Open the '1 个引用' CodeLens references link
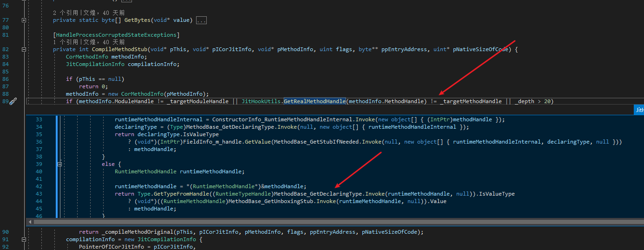This screenshot has height=250, width=644. pyautogui.click(x=66, y=42)
